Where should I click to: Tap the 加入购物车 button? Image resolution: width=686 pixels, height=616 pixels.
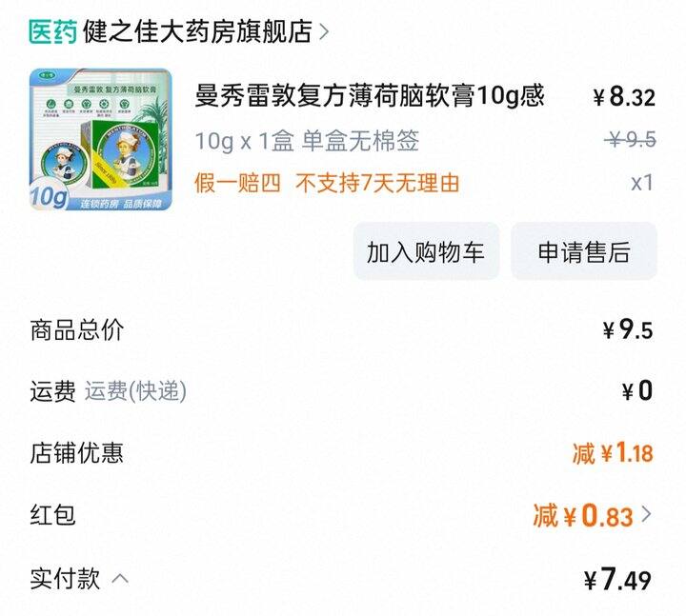(426, 251)
